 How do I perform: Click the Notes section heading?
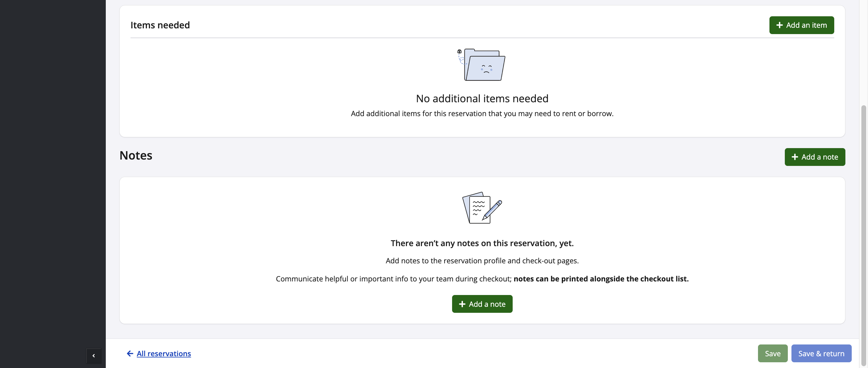coord(136,156)
